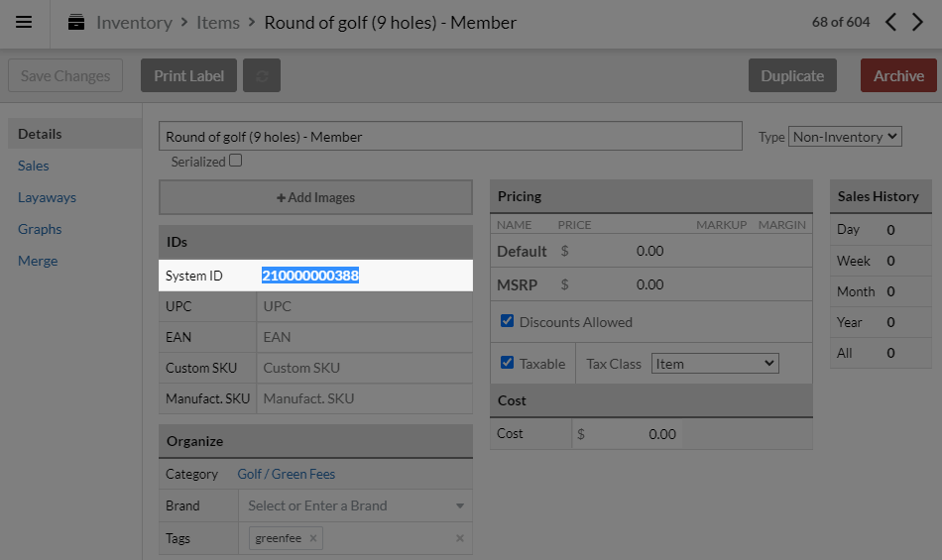The height and width of the screenshot is (560, 942).
Task: Click the Pricing section header
Action: [651, 196]
